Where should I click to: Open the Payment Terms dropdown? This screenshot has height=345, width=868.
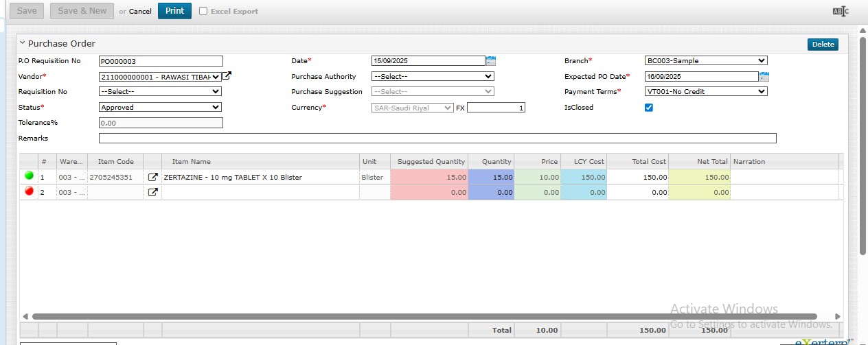click(706, 92)
